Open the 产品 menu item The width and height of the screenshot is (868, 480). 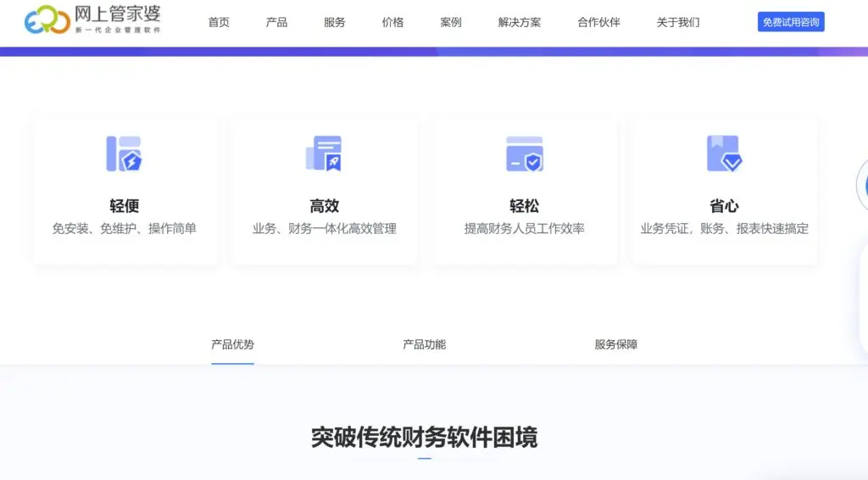[276, 22]
